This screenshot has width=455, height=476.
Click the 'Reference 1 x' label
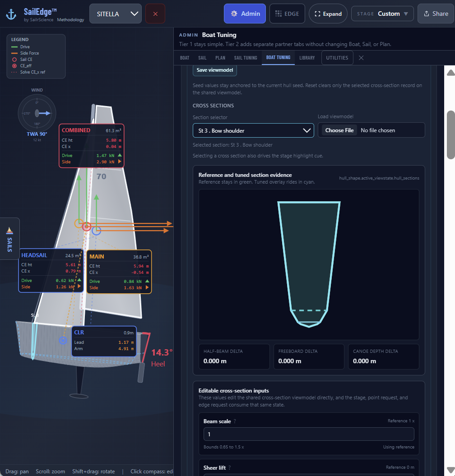(401, 421)
